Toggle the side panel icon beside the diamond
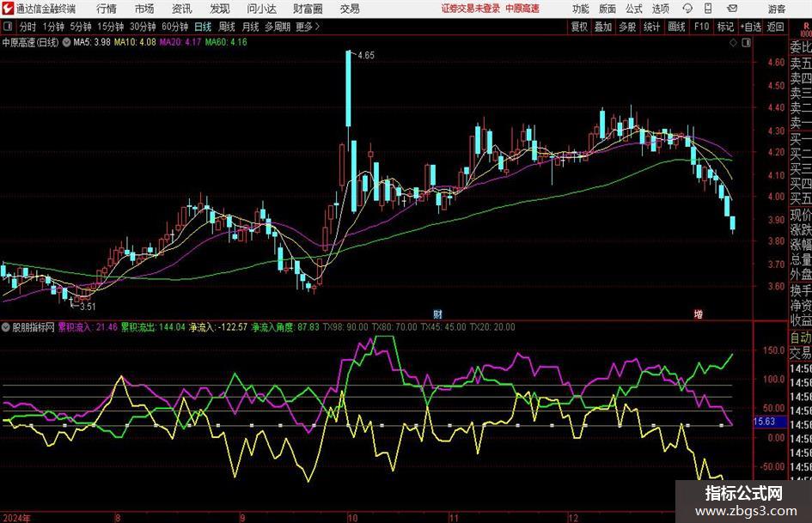The width and height of the screenshot is (812, 523). click(x=746, y=43)
